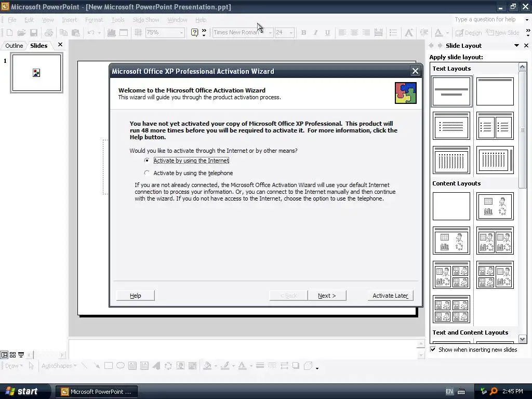Choose the Title Slide layout thumbnail
Screen dimensions: 532x399
(451, 91)
